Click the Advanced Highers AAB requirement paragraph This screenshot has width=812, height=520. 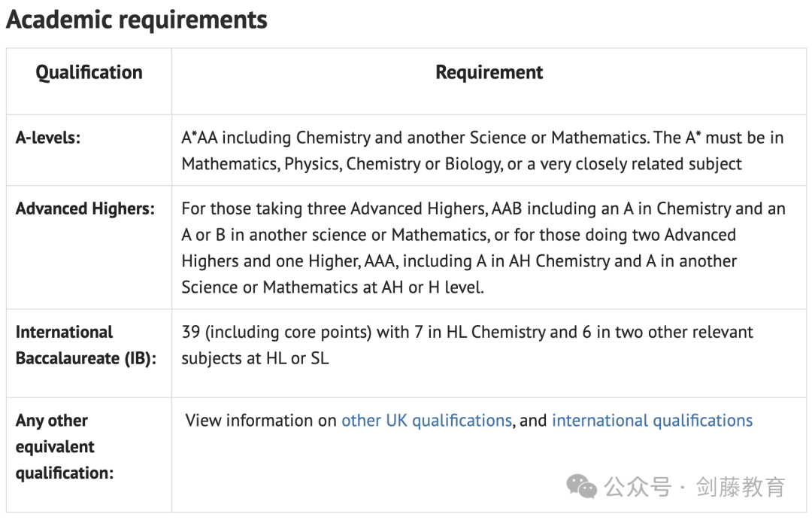pos(483,248)
